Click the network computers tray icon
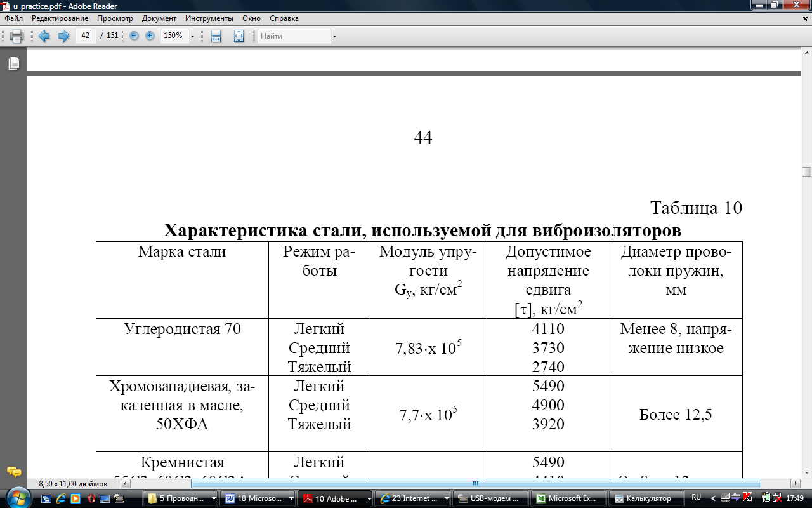This screenshot has width=812, height=508. coord(725,498)
